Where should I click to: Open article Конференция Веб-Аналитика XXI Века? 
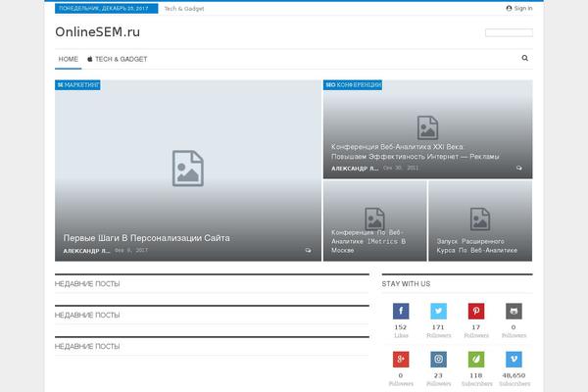pyautogui.click(x=416, y=152)
